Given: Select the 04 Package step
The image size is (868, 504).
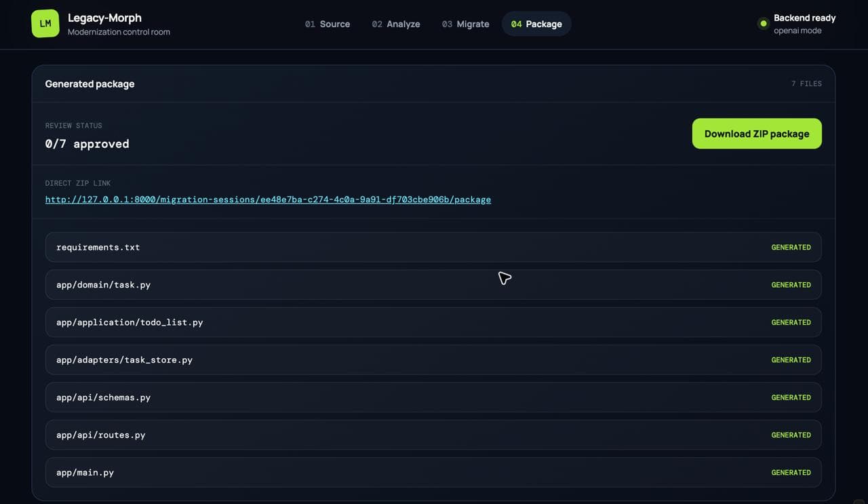Looking at the screenshot, I should 536,24.
